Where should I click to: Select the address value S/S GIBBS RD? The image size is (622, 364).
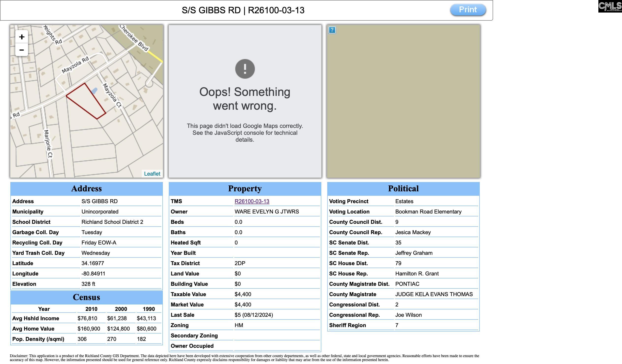click(99, 201)
